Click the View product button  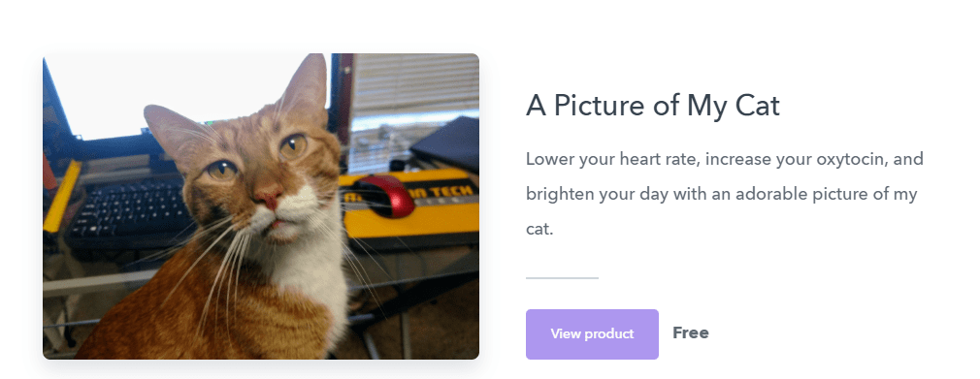click(x=592, y=334)
